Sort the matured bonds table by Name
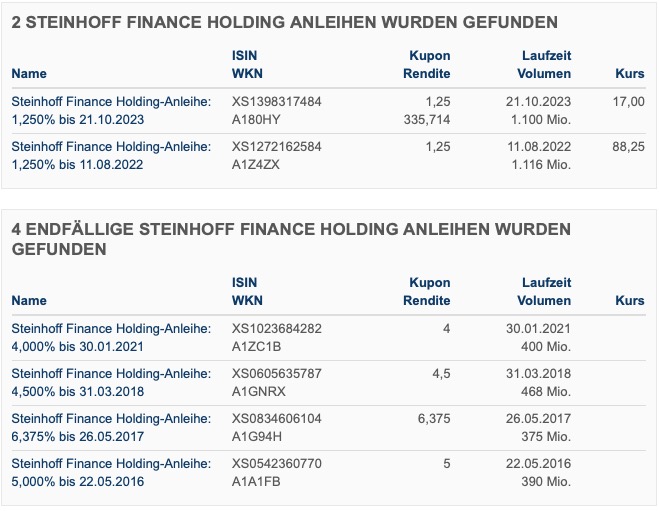The height and width of the screenshot is (511, 659). point(29,300)
